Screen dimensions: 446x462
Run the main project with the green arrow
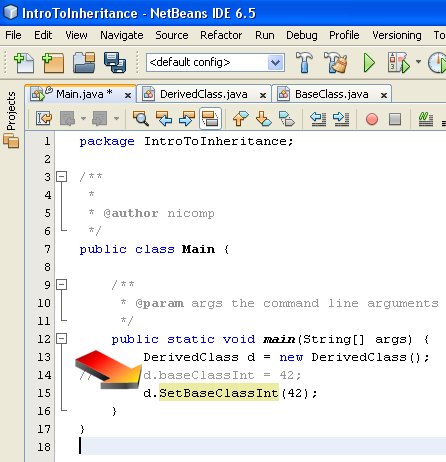369,63
